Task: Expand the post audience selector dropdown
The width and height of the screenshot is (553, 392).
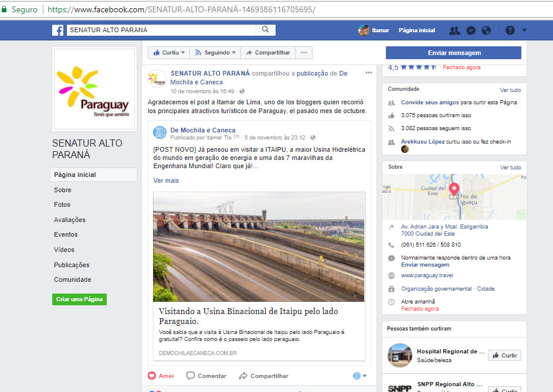Action: click(x=360, y=376)
